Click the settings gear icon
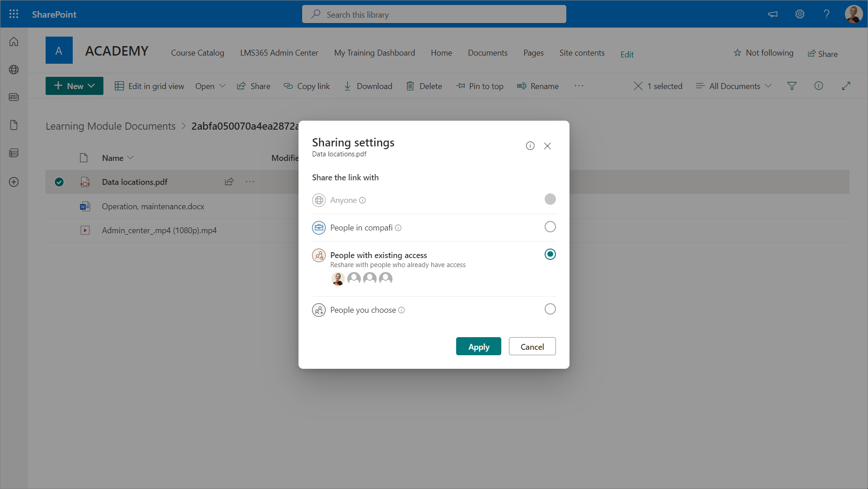The width and height of the screenshot is (868, 489). pos(799,14)
